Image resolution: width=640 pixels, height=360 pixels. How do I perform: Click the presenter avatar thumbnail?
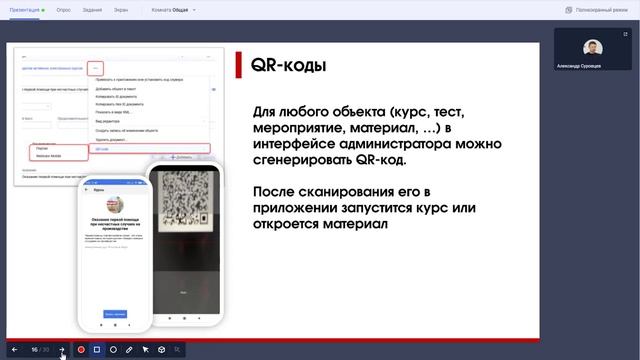click(593, 48)
